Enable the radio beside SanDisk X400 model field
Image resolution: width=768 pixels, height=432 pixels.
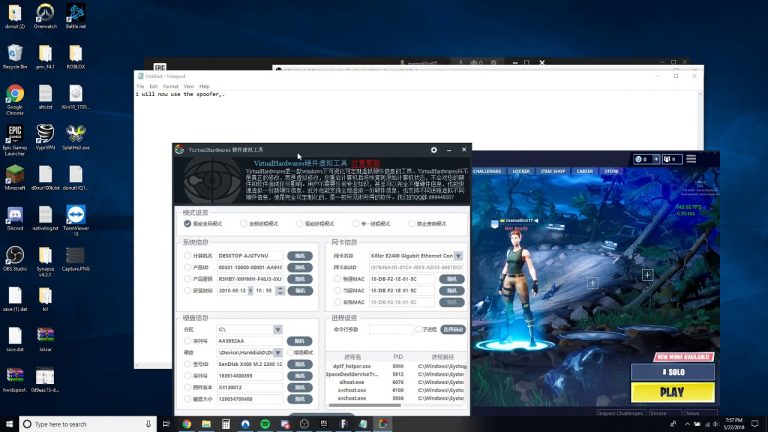tap(187, 364)
